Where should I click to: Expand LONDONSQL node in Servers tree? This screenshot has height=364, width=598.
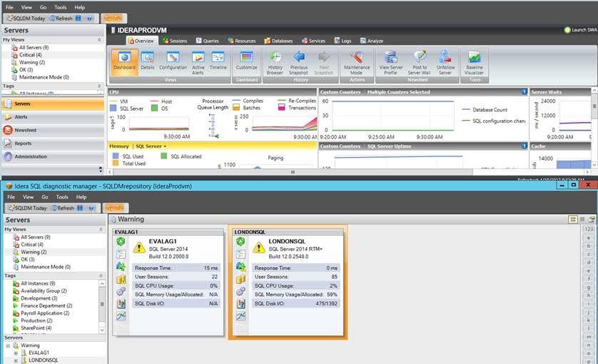(x=16, y=360)
